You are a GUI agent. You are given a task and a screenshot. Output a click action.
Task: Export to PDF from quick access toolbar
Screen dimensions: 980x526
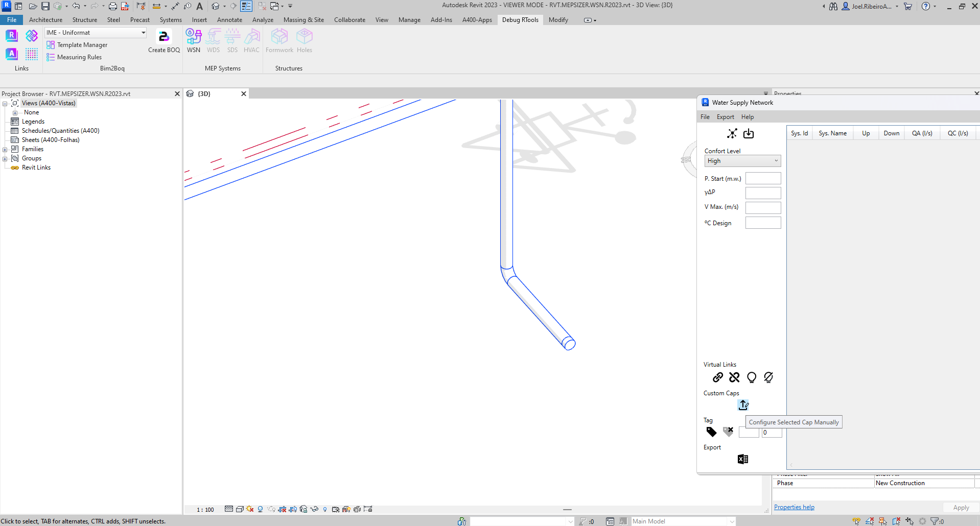coord(125,6)
